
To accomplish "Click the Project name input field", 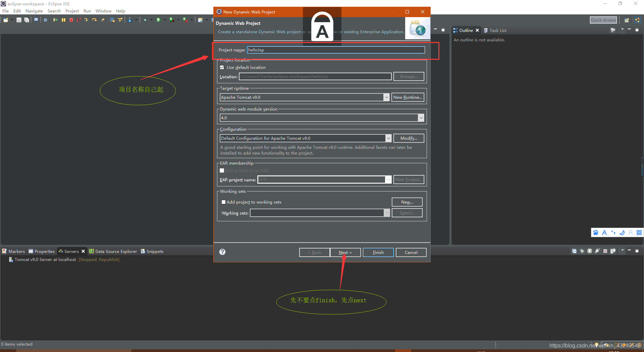I will coord(336,50).
